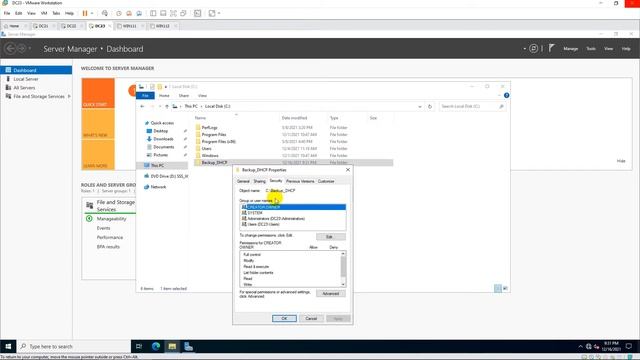Open the VMware power options dropdown arrow
Viewport: 640px width, 360px height.
pos(92,13)
